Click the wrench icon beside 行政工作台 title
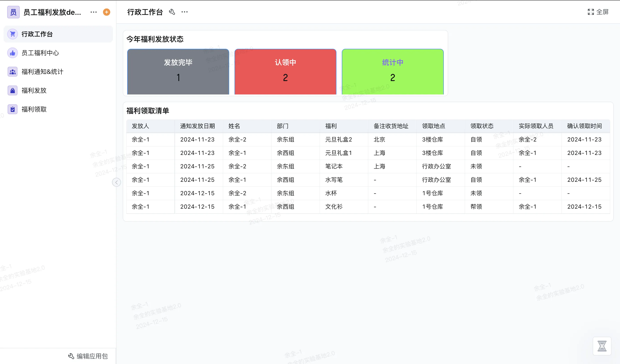The image size is (620, 364). [x=172, y=12]
